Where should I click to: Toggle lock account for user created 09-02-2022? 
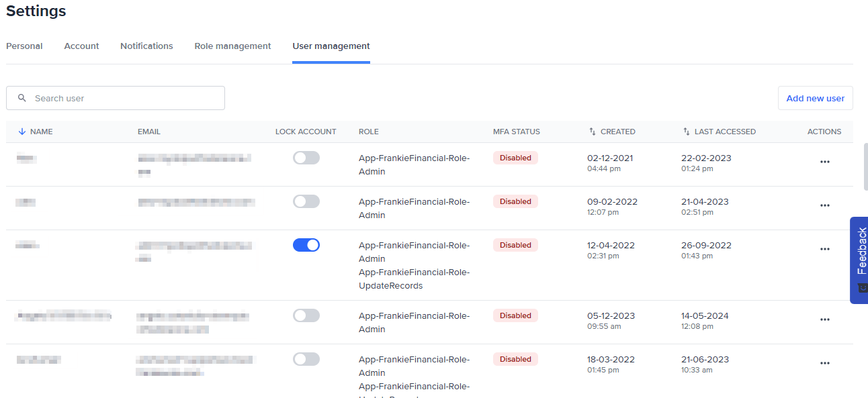point(306,201)
